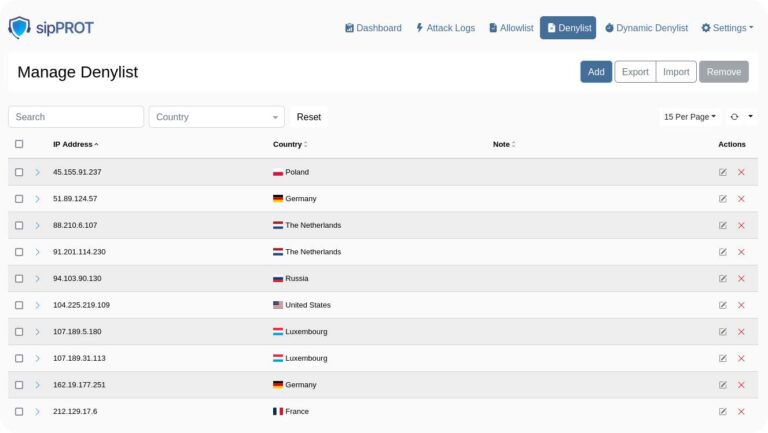Expand the 212.129.17.6 row details
This screenshot has width=768, height=433.
[37, 411]
